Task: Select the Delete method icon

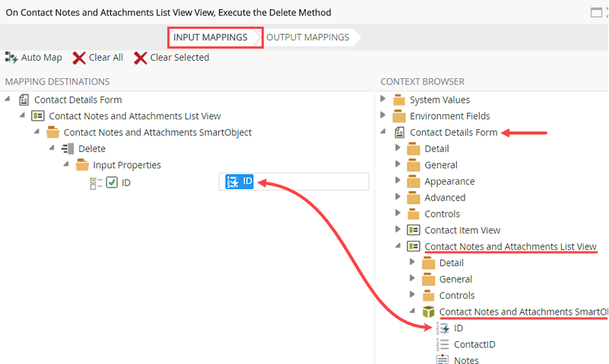Action: coord(68,149)
